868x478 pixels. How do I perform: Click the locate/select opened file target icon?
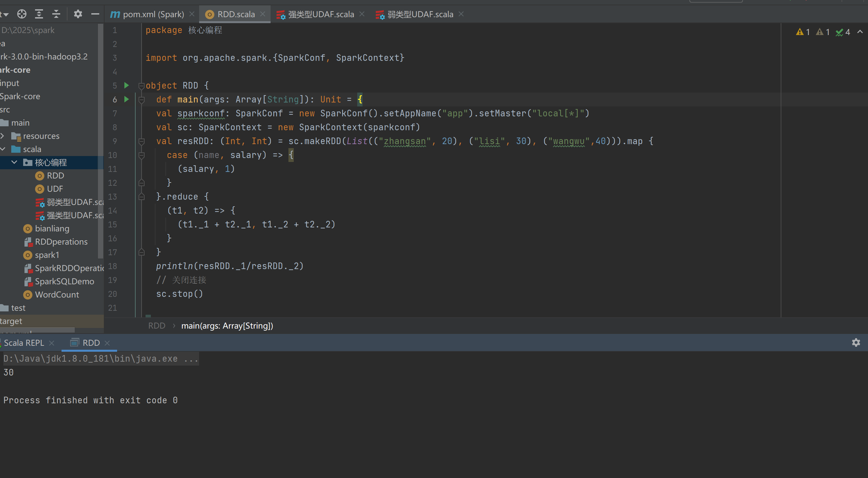[x=22, y=14]
